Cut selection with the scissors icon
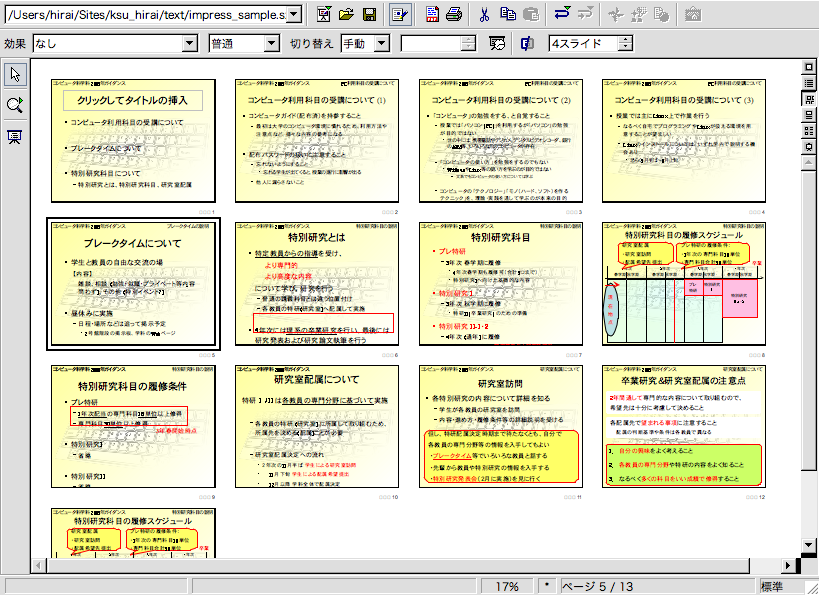The width and height of the screenshot is (819, 595). tap(484, 14)
